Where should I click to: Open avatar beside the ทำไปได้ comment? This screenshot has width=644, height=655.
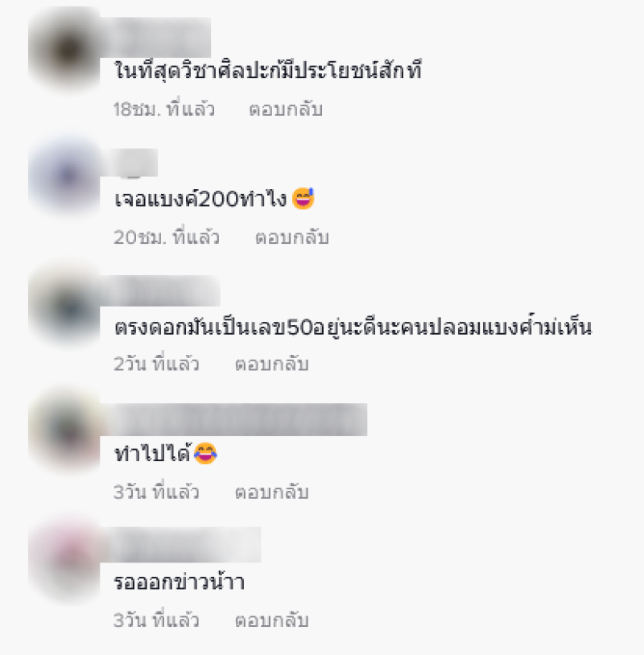64,432
